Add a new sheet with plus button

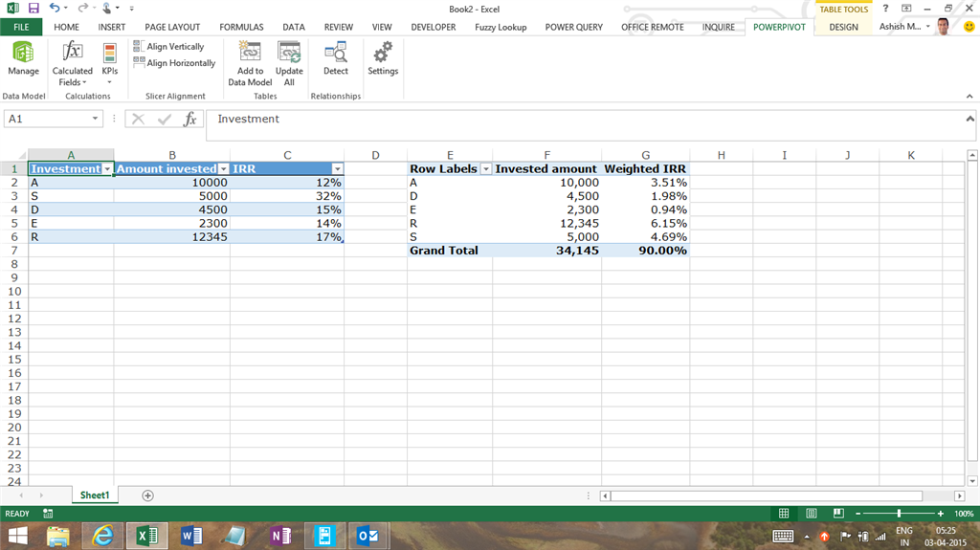pyautogui.click(x=147, y=495)
